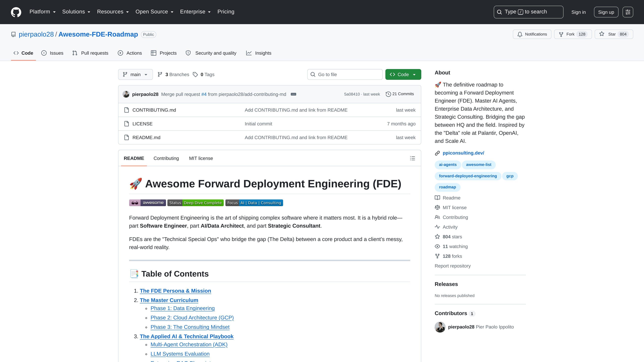644x362 pixels.
Task: Open the GitHub home logo
Action: pos(16,12)
